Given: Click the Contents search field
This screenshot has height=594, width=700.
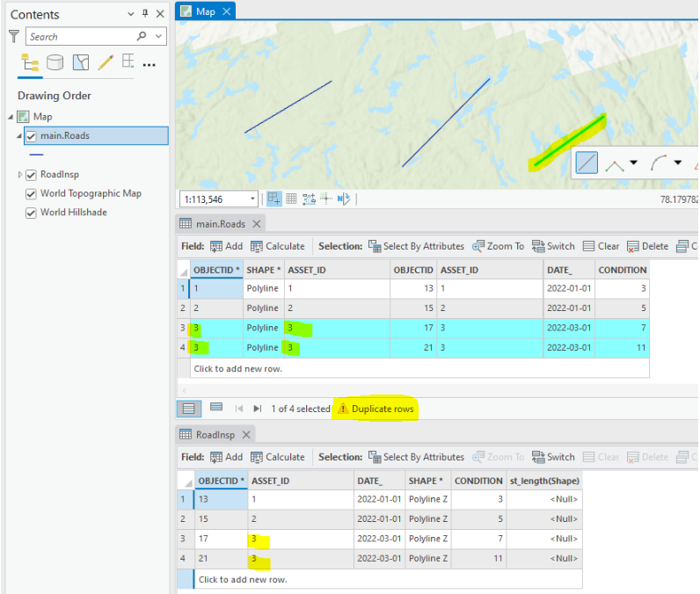Looking at the screenshot, I should [x=79, y=37].
